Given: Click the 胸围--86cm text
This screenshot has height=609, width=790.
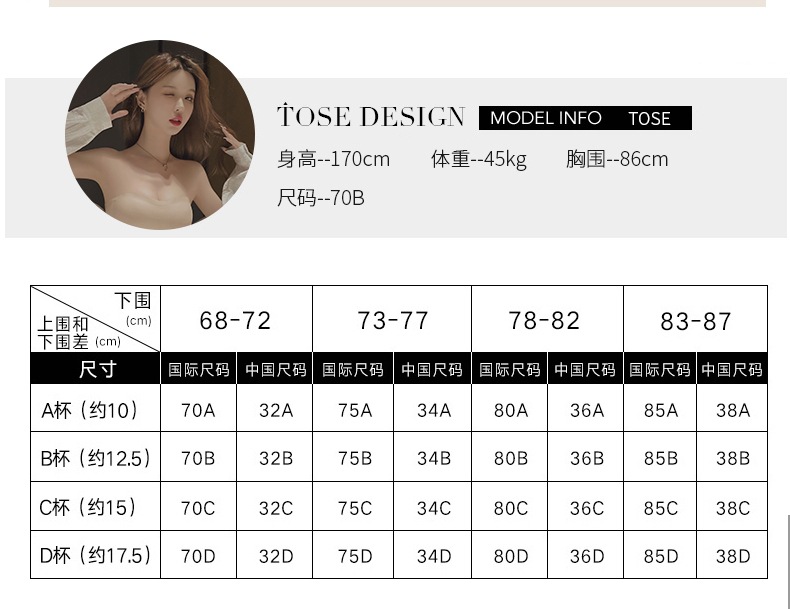Looking at the screenshot, I should click(617, 159).
